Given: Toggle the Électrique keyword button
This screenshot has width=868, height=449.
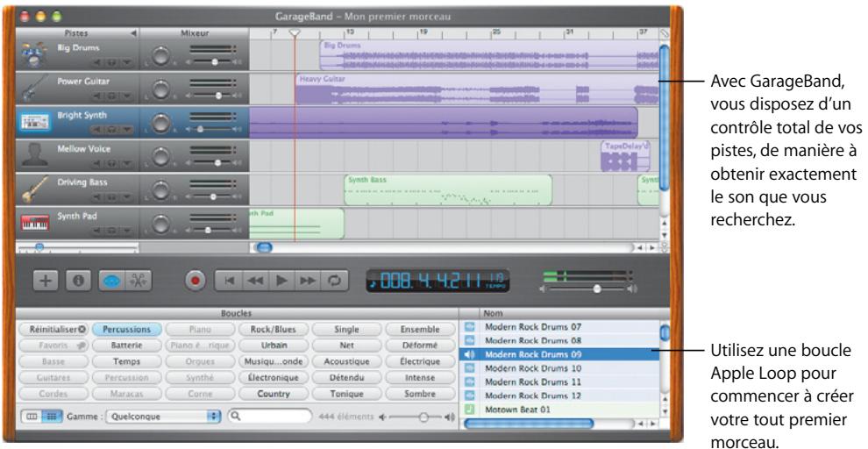Looking at the screenshot, I should pyautogui.click(x=420, y=361).
